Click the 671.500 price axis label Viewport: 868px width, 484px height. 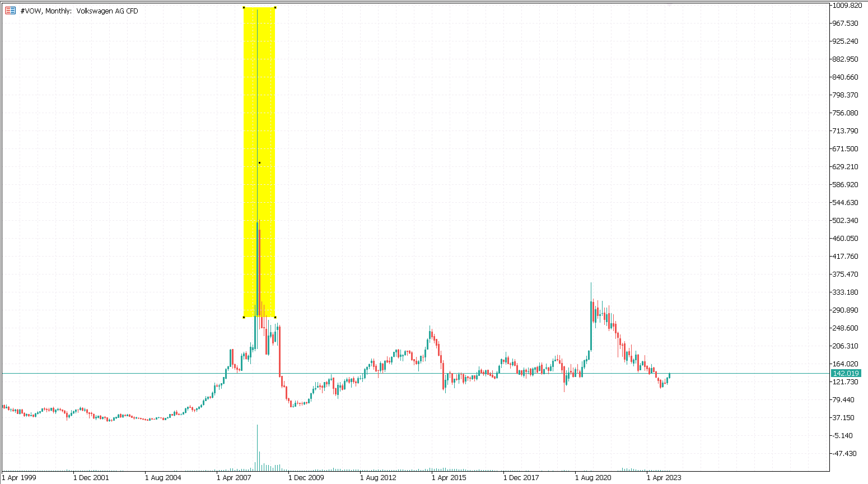(x=846, y=149)
